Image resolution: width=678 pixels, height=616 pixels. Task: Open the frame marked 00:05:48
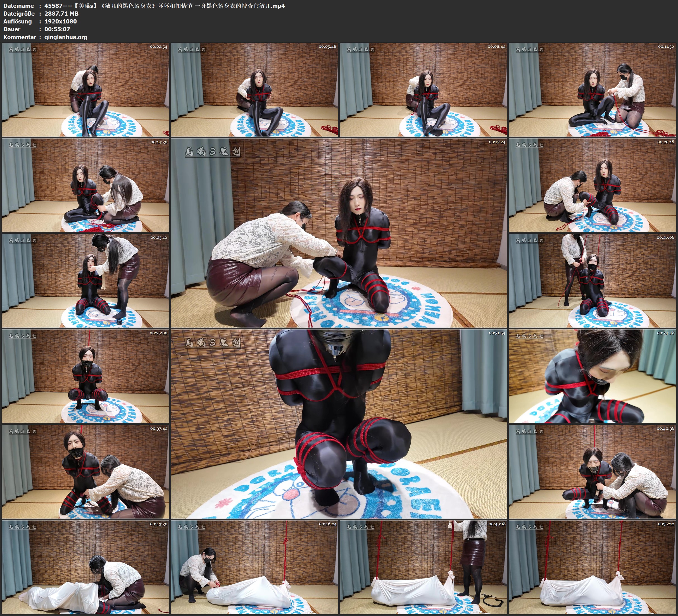[254, 90]
